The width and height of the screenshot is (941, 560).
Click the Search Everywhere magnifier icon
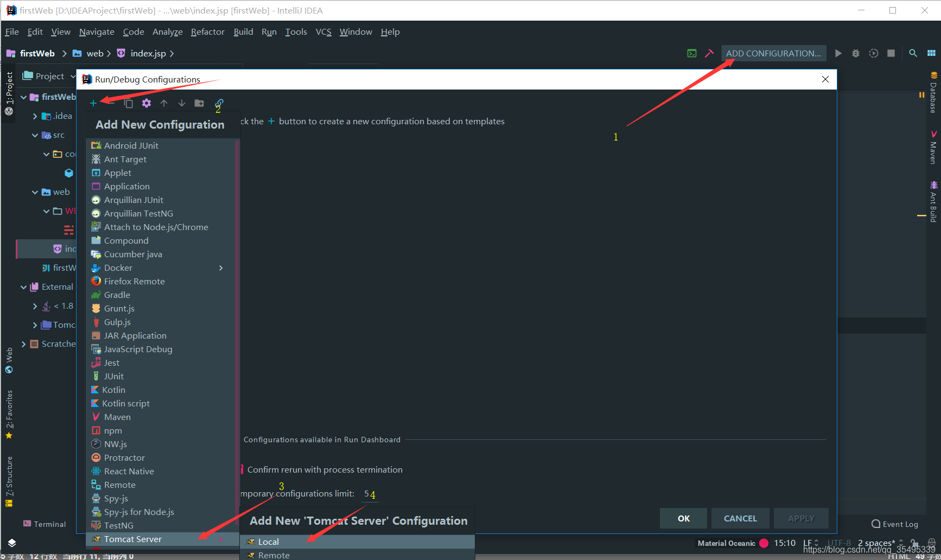[x=913, y=53]
